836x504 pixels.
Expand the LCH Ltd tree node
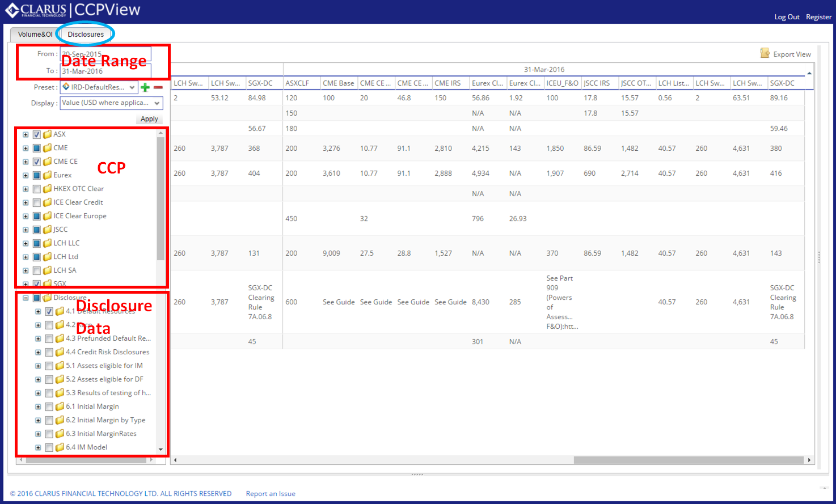pyautogui.click(x=26, y=257)
